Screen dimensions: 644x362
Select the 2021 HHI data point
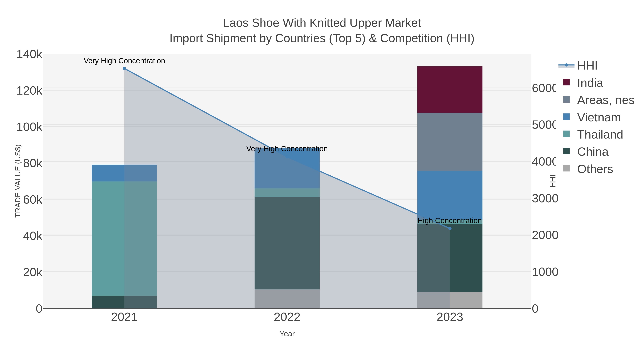tap(124, 68)
